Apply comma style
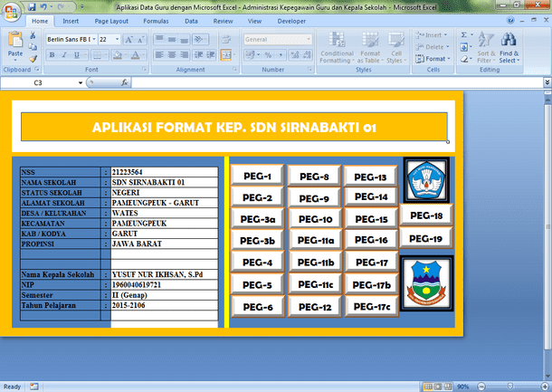The width and height of the screenshot is (552, 392). [281, 55]
